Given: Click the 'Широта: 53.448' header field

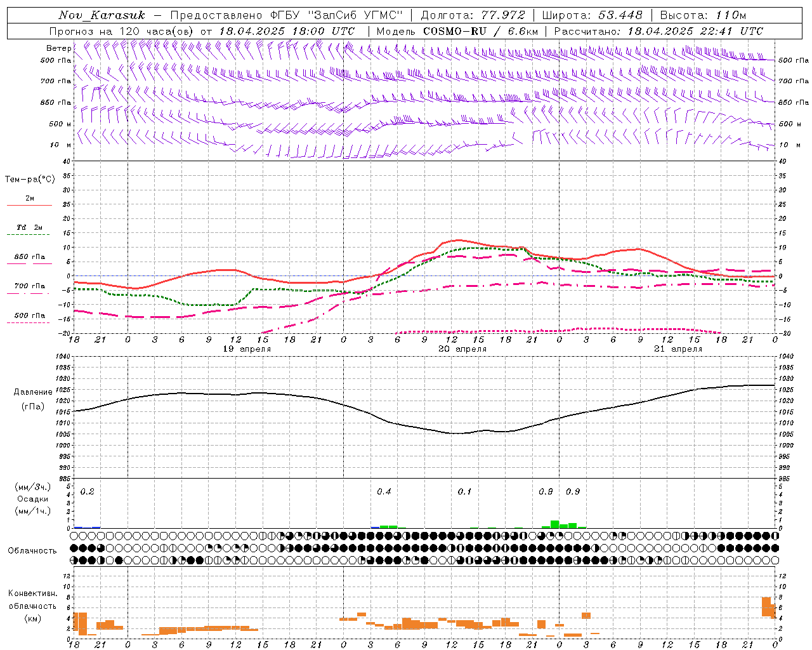Looking at the screenshot, I should click(x=592, y=15).
